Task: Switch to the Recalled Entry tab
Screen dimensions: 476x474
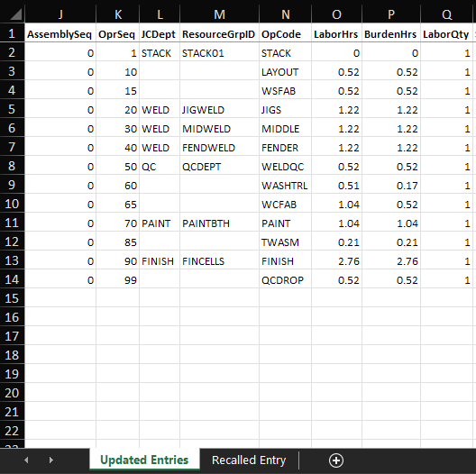Action: coord(249,460)
